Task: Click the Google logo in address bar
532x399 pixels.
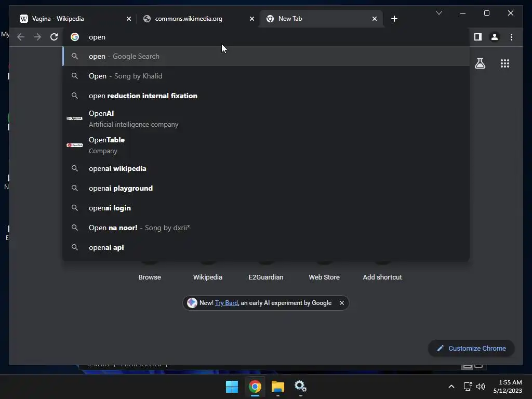Action: (75, 37)
